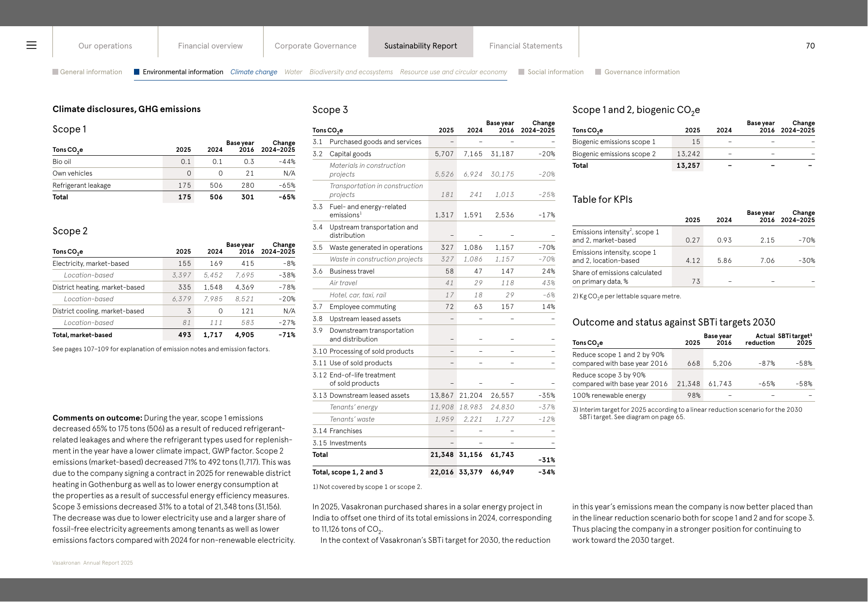
Task: Go to Corporate Governance tab
Action: point(316,46)
